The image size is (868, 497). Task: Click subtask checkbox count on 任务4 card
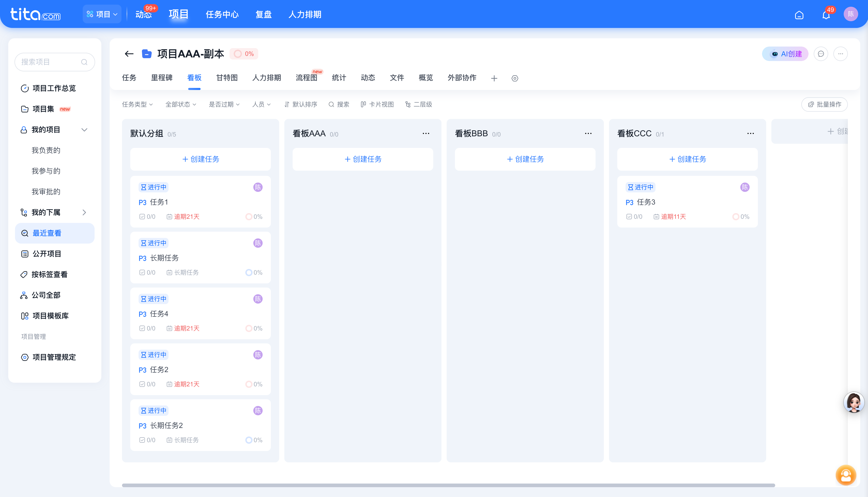(x=147, y=328)
